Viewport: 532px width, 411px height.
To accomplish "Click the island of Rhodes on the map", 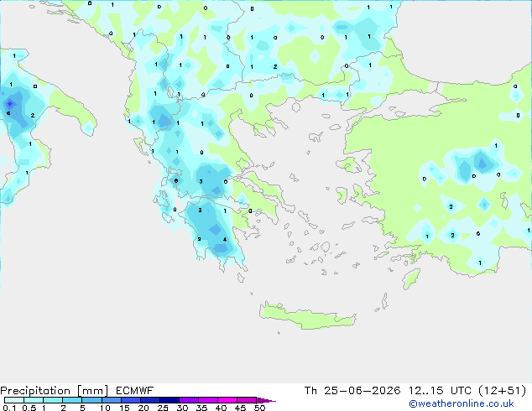I will coord(411,278).
